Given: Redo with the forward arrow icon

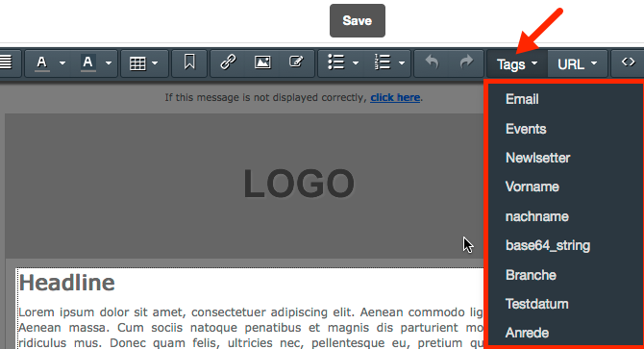Looking at the screenshot, I should 466,62.
